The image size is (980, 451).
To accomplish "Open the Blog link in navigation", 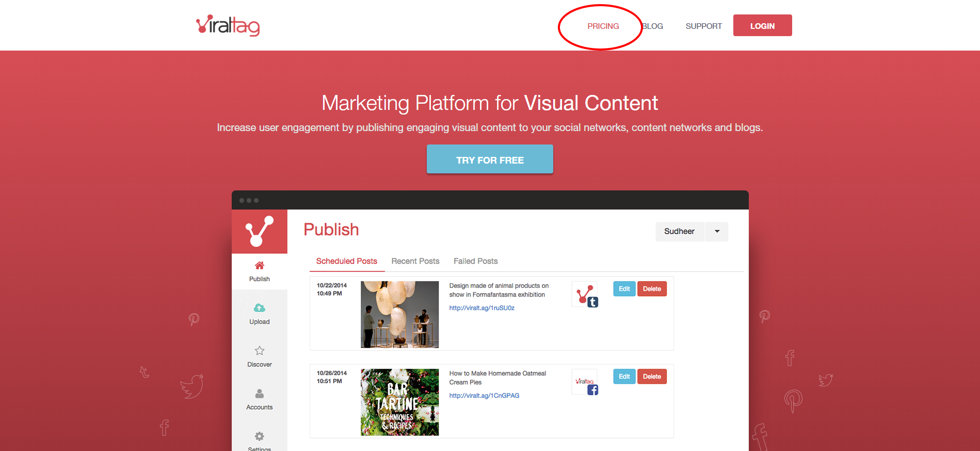I will pos(652,26).
